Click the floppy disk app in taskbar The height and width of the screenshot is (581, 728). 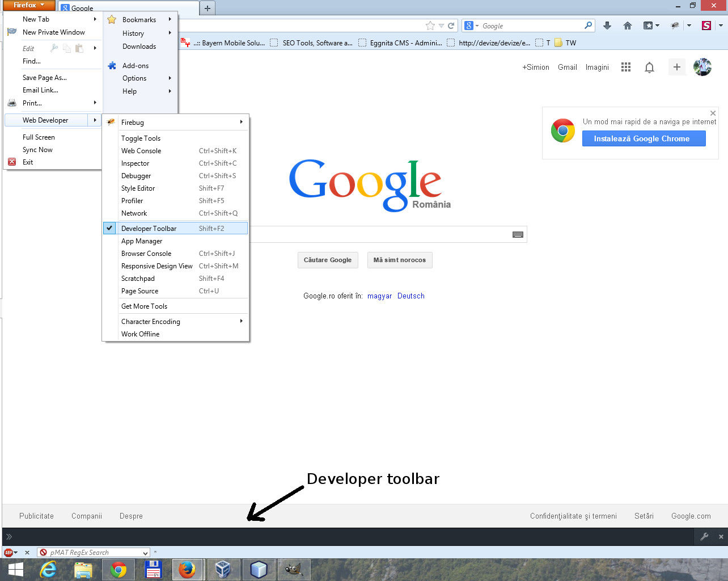(x=154, y=570)
